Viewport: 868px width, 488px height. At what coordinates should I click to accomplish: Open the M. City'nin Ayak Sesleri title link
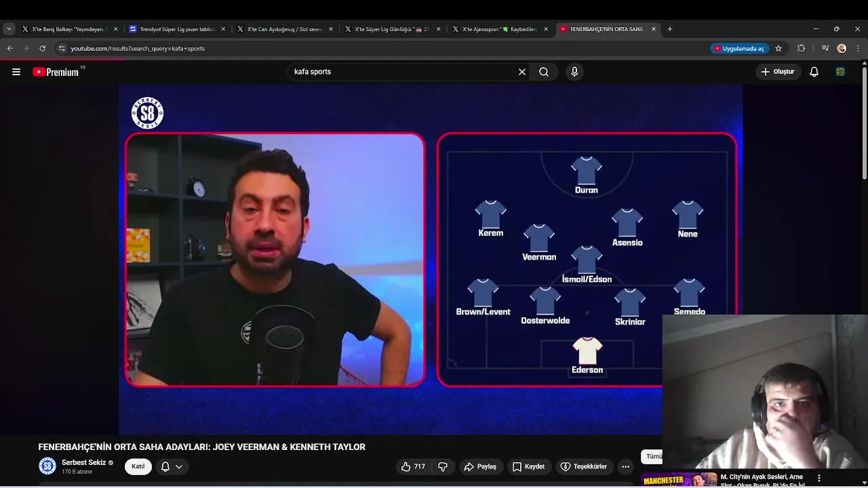[x=762, y=481]
